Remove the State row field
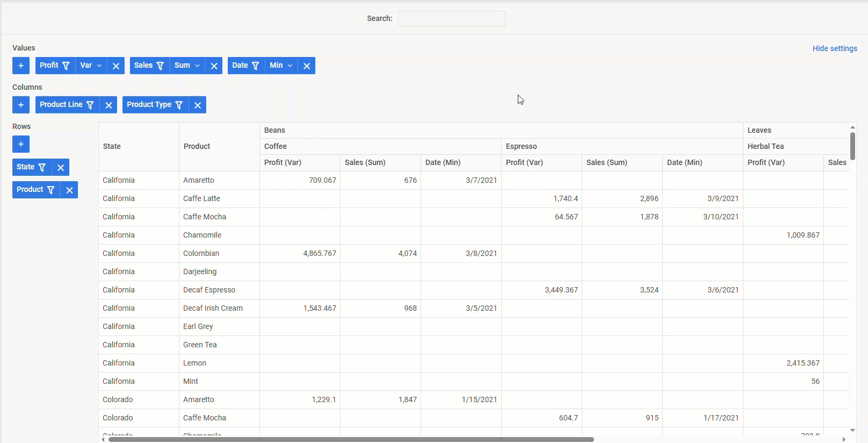The width and height of the screenshot is (868, 443). [61, 167]
